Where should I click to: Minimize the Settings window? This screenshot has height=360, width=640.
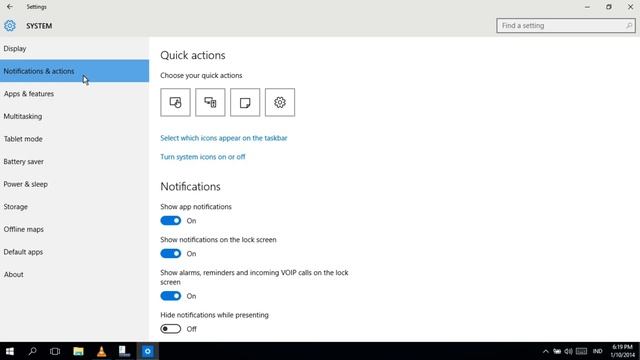pos(587,7)
